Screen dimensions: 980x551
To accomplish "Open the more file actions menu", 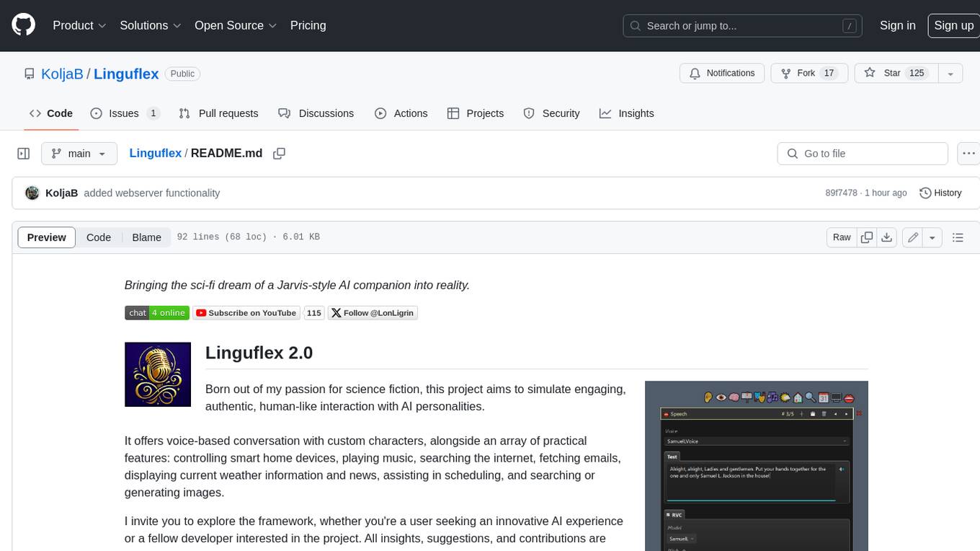I will pos(968,154).
